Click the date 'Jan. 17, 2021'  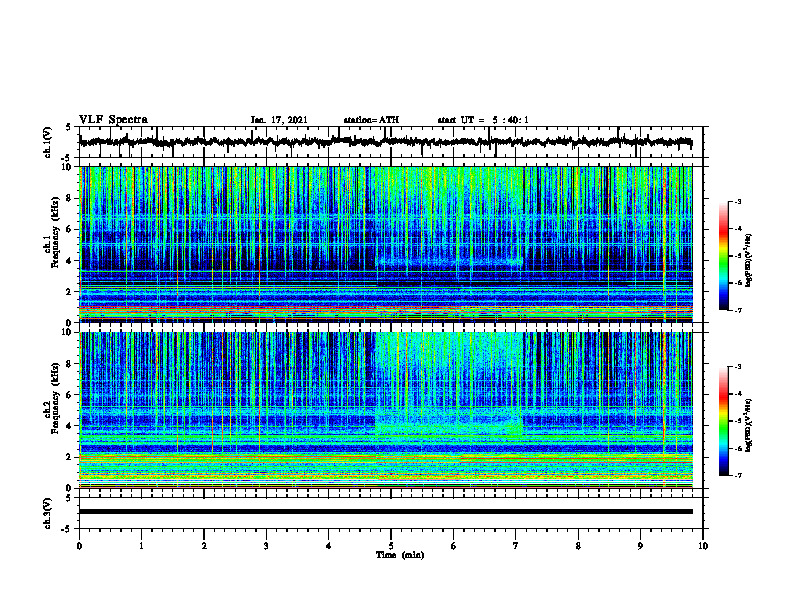(279, 120)
